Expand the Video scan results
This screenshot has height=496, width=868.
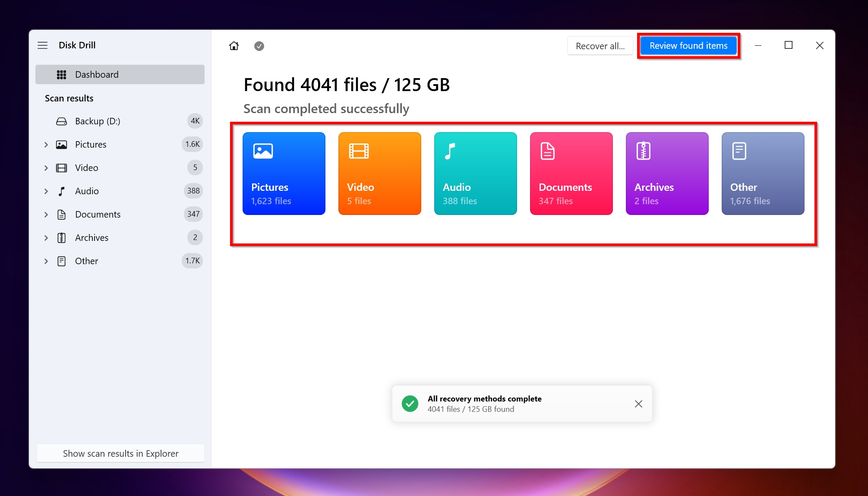47,167
